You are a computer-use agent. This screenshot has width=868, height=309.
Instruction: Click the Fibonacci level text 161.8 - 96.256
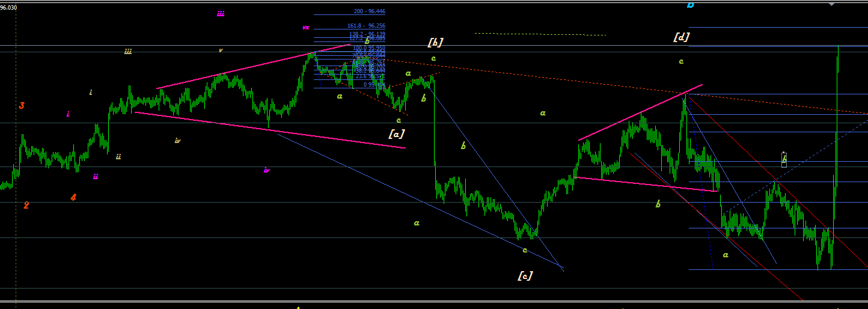[366, 26]
